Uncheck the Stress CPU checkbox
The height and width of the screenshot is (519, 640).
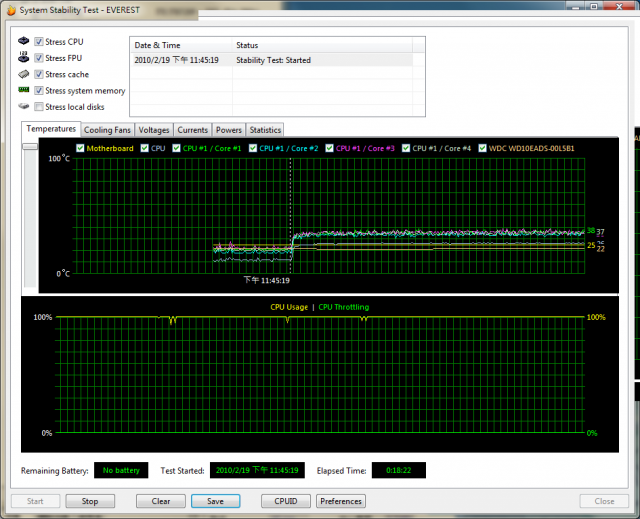(39, 42)
